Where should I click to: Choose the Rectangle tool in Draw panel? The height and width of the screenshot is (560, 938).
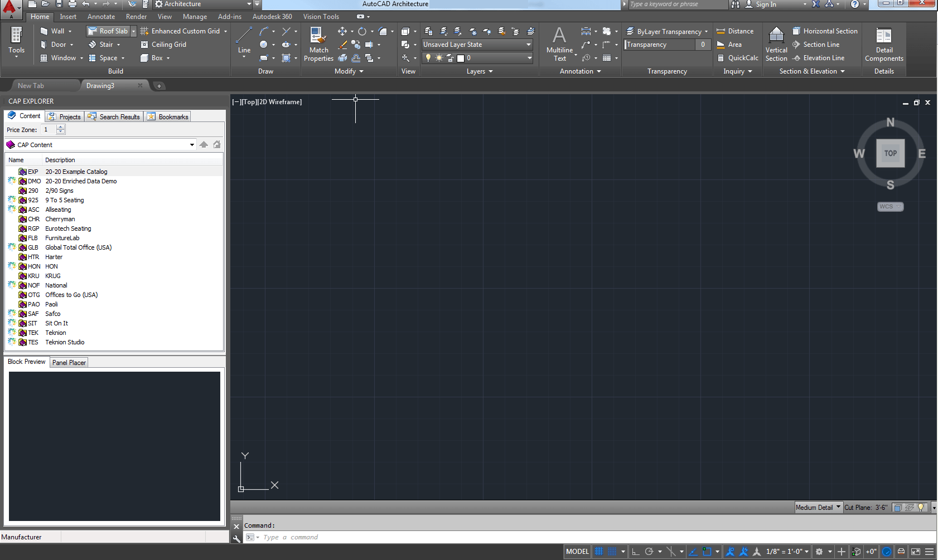click(264, 58)
